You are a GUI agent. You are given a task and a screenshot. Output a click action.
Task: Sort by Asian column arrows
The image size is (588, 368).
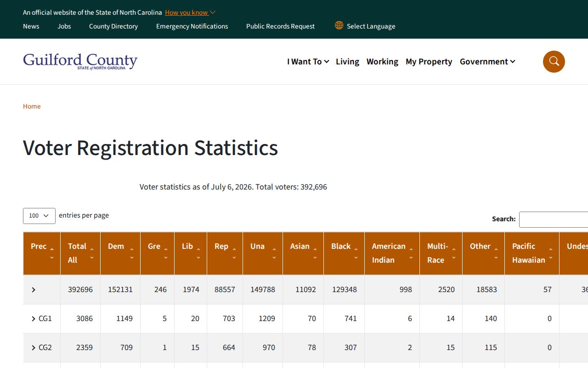[x=315, y=253]
